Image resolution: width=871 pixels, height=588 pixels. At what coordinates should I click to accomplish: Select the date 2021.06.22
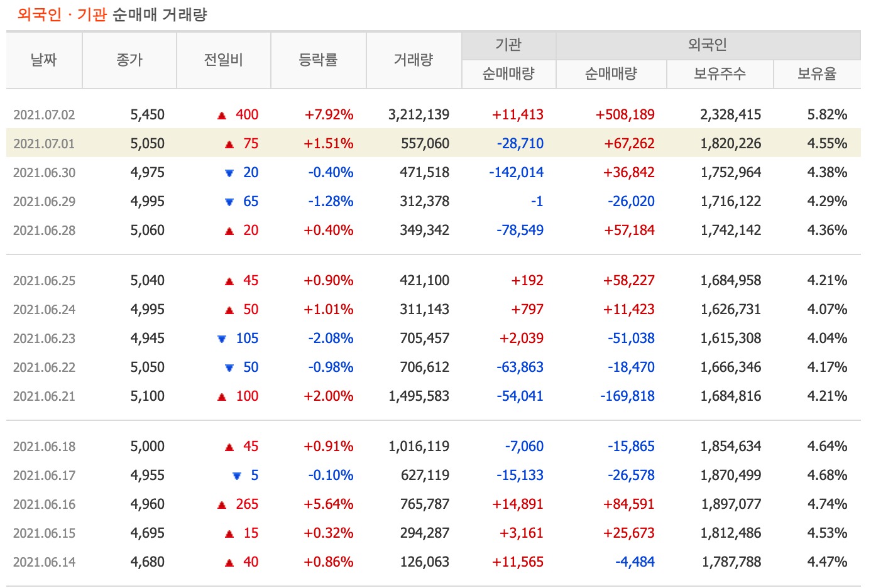[x=44, y=367]
